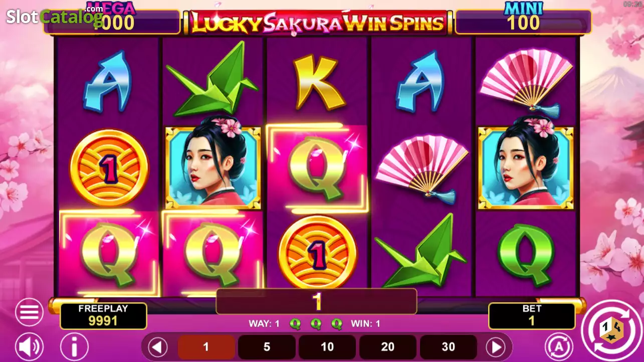
Task: Choose bet value 20
Action: [x=388, y=347]
